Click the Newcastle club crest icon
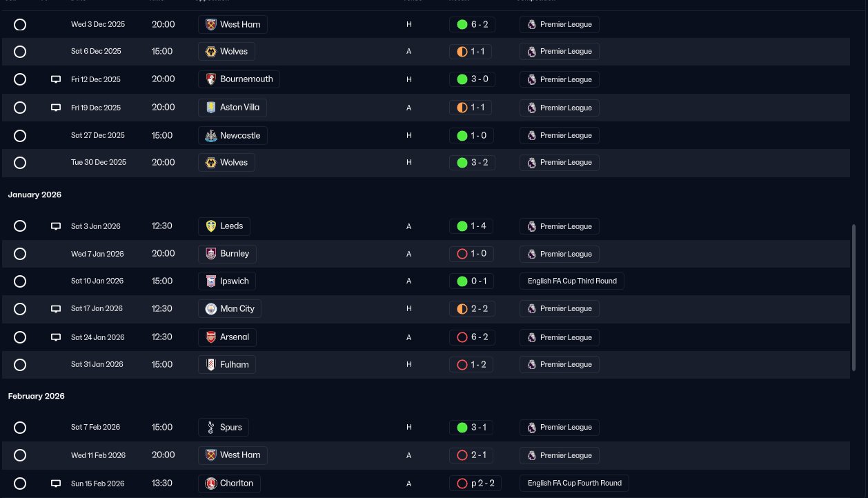The width and height of the screenshot is (868, 498). tap(211, 136)
